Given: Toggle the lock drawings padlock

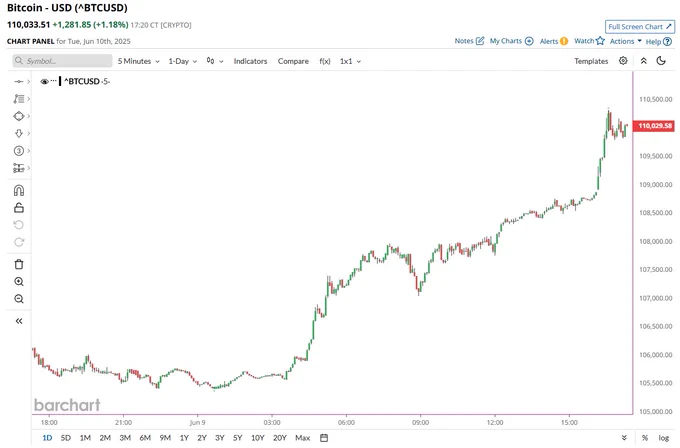Looking at the screenshot, I should [19, 208].
